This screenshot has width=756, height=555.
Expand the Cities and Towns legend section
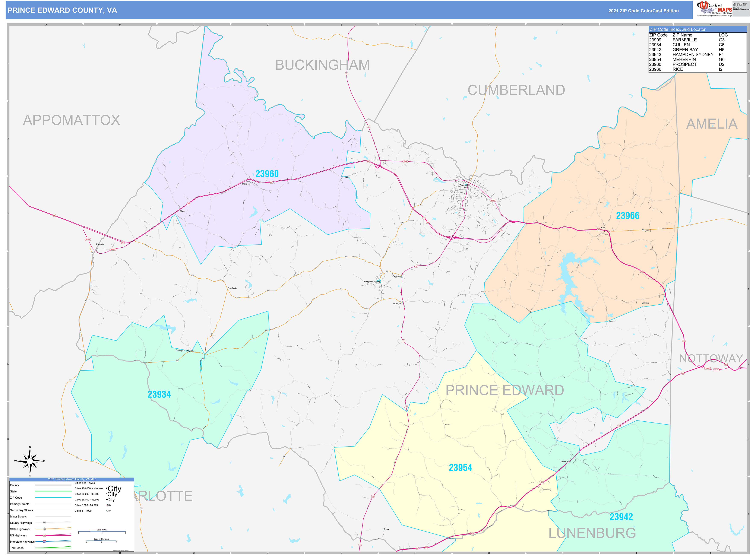pos(85,483)
